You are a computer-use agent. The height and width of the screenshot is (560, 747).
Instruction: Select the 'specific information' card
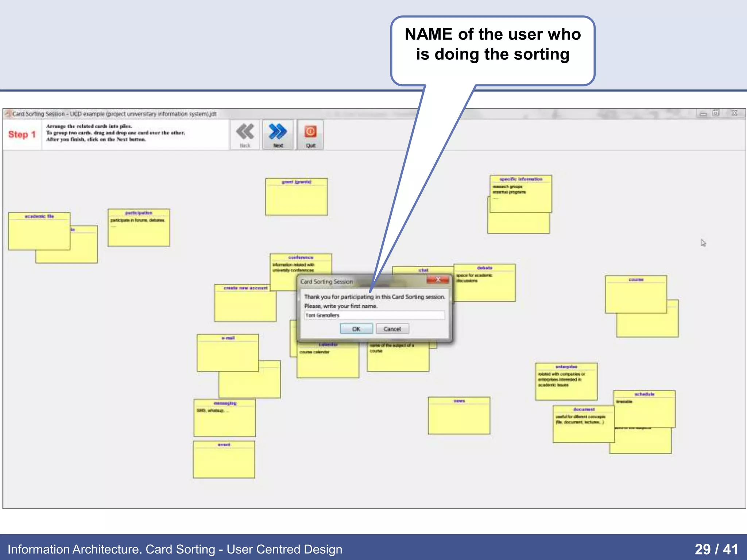coord(520,194)
